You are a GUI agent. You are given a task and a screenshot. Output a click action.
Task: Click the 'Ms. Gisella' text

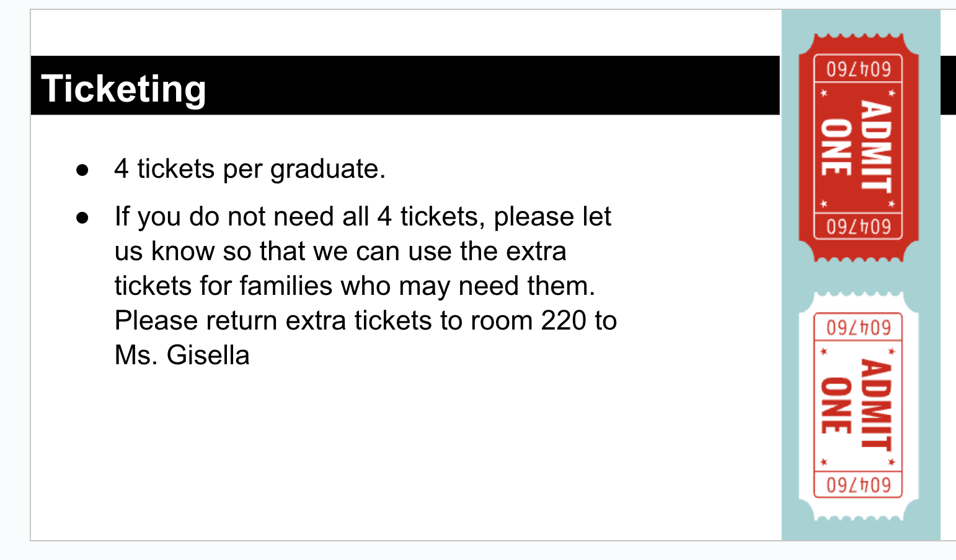[x=182, y=356]
